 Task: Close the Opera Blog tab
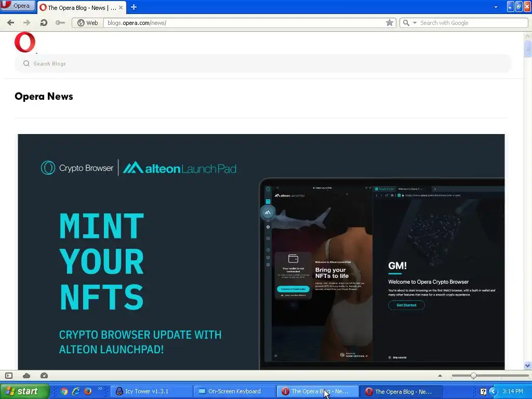(x=121, y=7)
